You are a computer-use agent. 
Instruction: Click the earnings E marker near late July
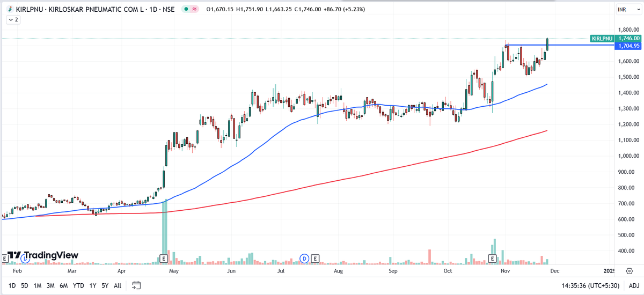315,259
